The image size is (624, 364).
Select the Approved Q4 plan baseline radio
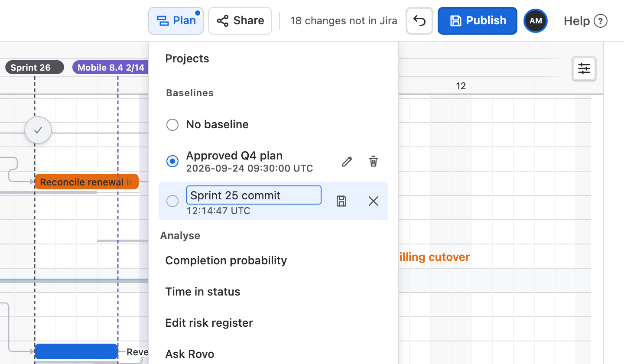[x=172, y=161]
